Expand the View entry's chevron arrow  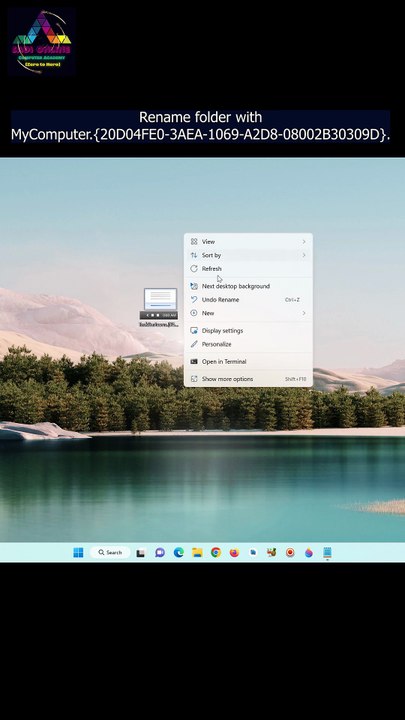pos(304,242)
